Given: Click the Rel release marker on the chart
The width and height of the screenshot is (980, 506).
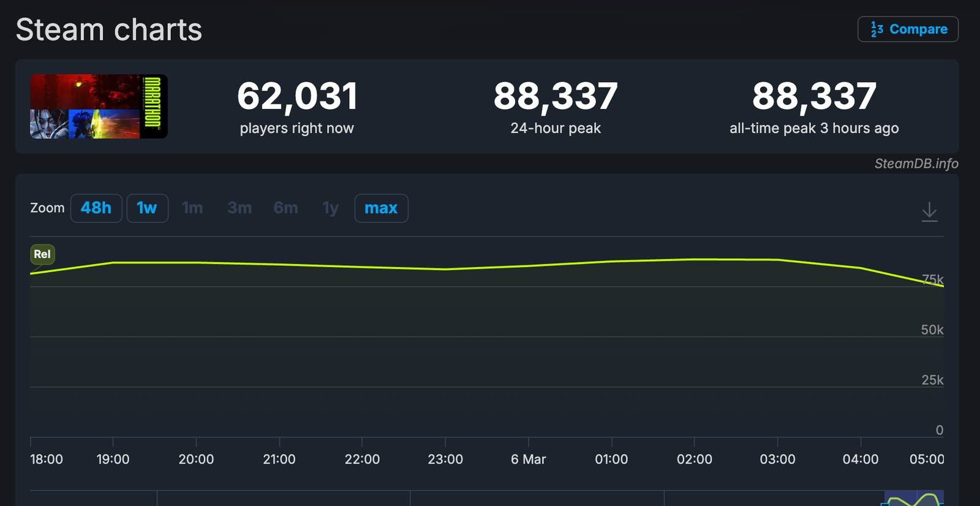Looking at the screenshot, I should [x=42, y=254].
